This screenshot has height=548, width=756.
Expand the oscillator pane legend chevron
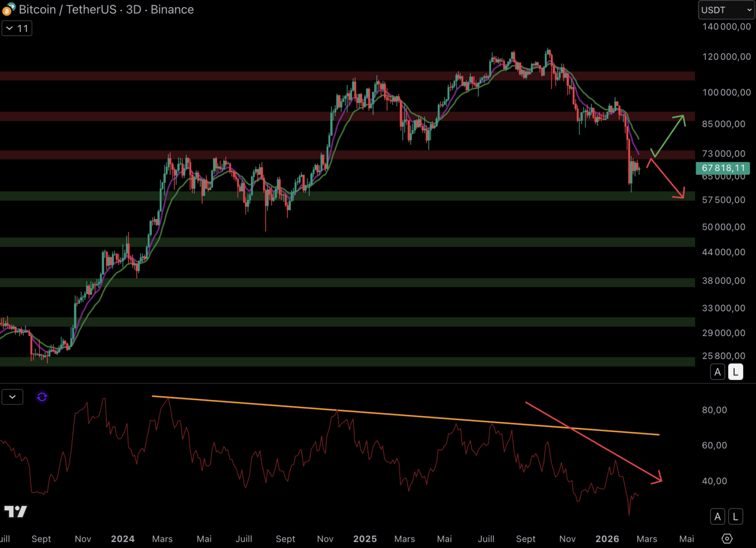pos(12,397)
